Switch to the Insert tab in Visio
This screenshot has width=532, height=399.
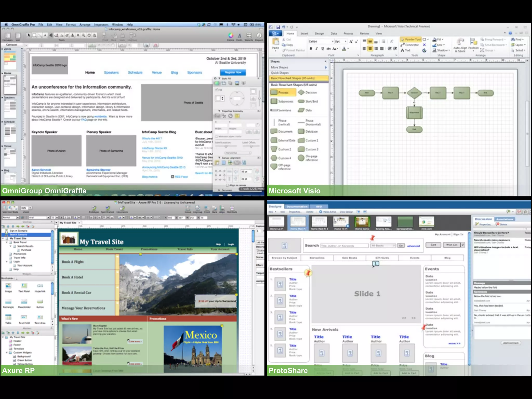(304, 34)
